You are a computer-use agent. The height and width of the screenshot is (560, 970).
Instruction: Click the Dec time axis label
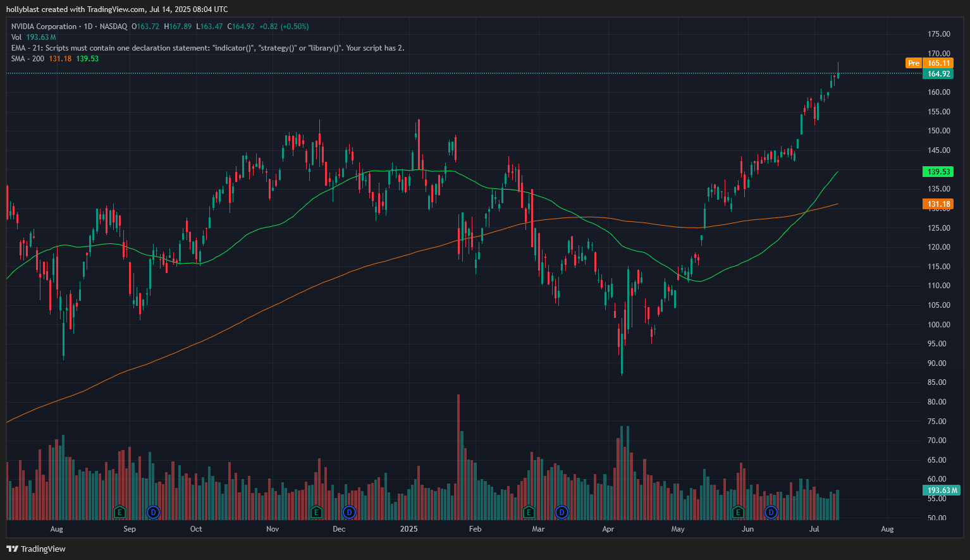(339, 529)
